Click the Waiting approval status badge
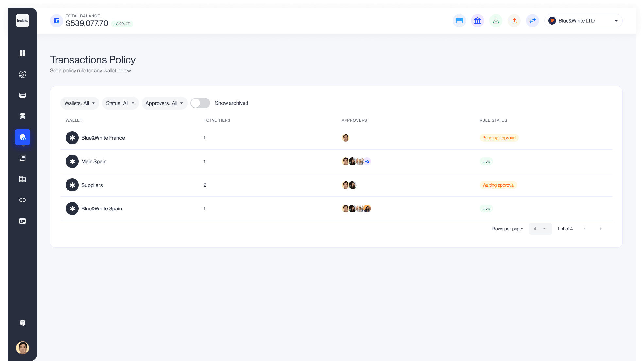 tap(498, 185)
